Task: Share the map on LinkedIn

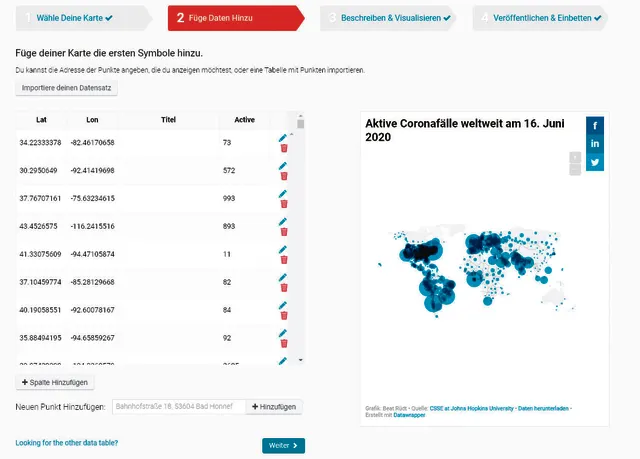Action: click(x=595, y=144)
